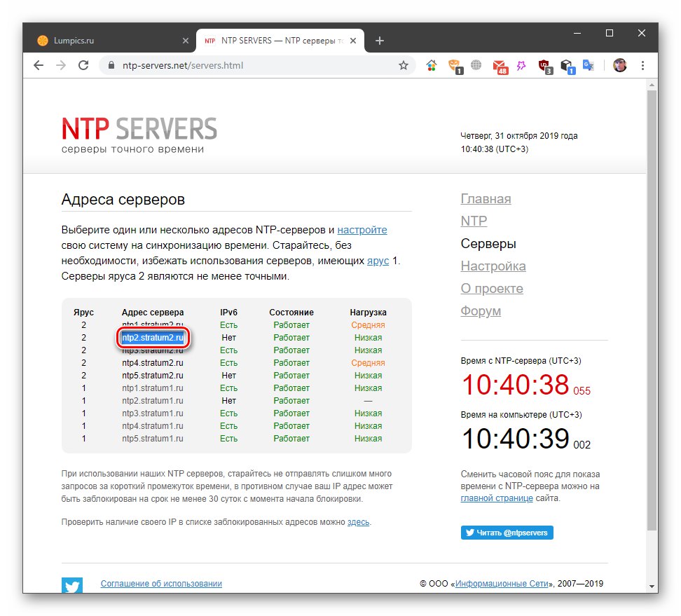Open the О проекте navigation link
This screenshot has height=616, width=681.
pos(492,289)
